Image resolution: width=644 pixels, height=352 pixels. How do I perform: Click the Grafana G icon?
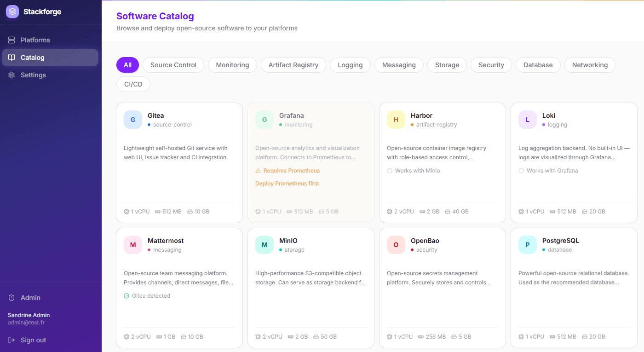264,120
